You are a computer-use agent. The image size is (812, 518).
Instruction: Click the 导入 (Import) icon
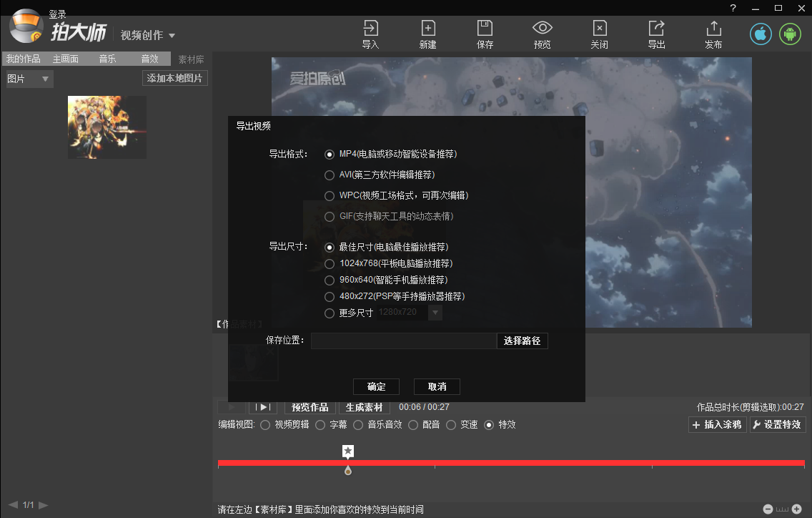(370, 34)
